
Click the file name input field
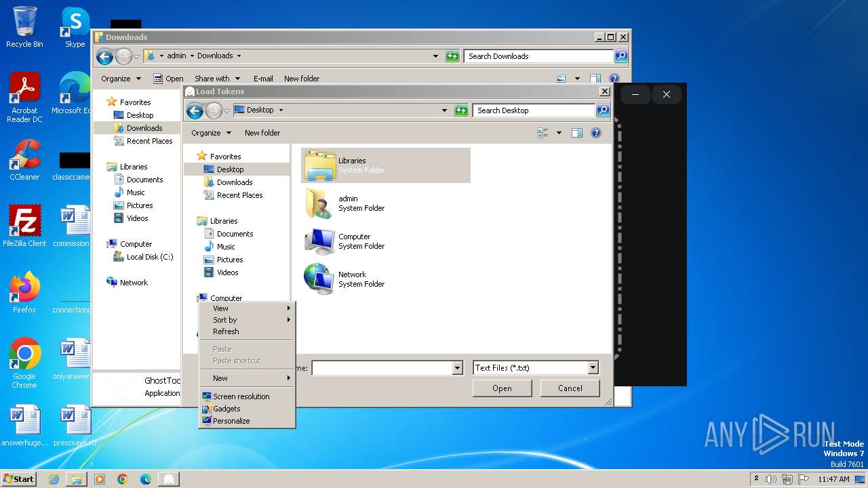(x=382, y=368)
